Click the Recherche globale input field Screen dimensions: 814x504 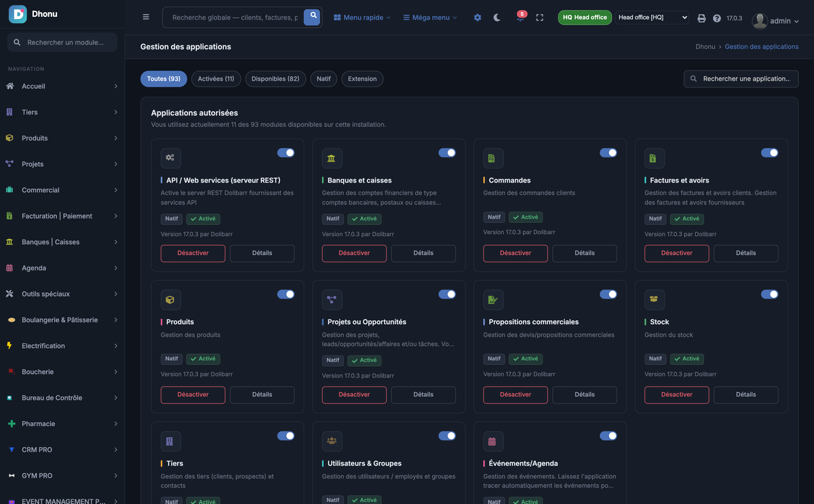click(235, 18)
